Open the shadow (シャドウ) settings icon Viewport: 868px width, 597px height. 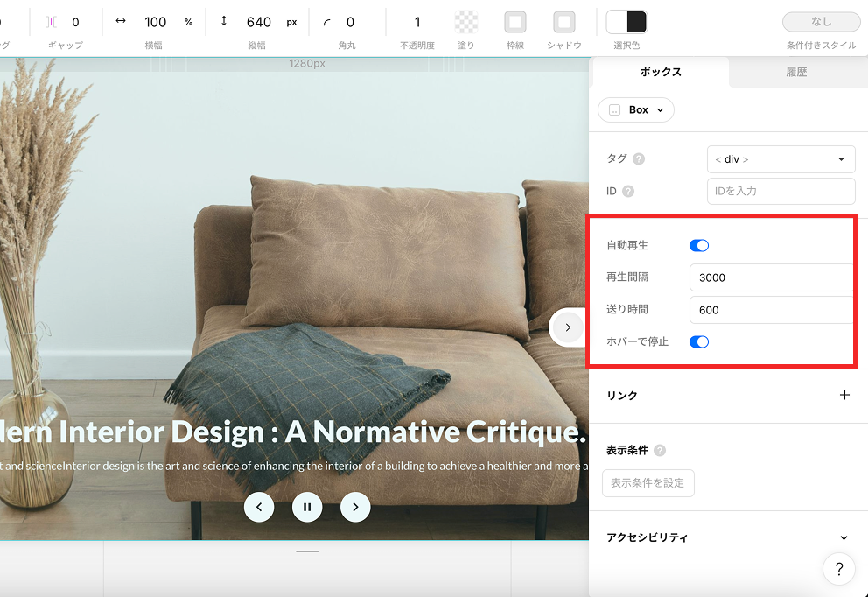564,22
